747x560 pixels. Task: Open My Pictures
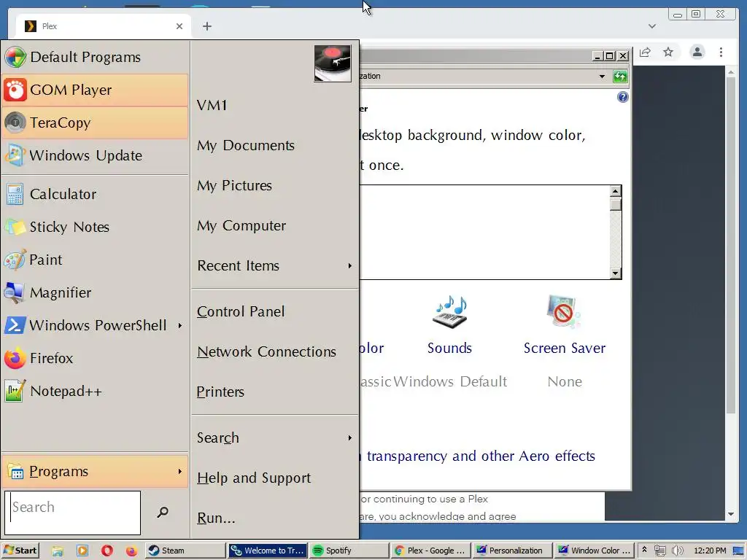[x=275, y=185]
